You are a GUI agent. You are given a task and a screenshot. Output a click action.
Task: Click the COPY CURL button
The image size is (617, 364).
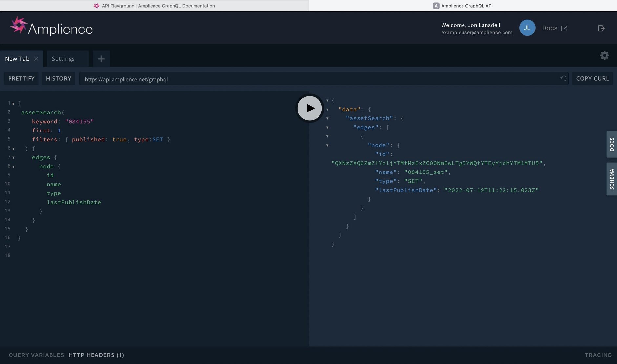(592, 79)
